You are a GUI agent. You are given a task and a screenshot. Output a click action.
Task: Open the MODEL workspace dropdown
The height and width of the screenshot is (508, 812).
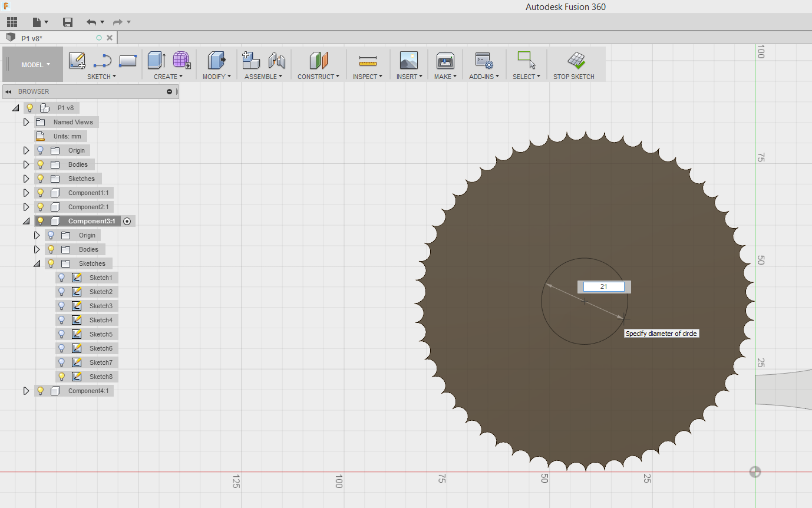pos(35,65)
